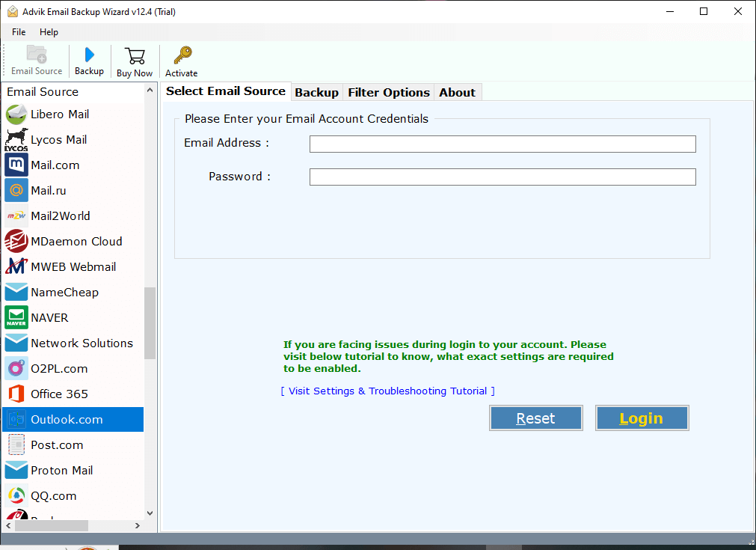This screenshot has width=756, height=550.
Task: Select Office 365 text entry
Action: (x=59, y=394)
